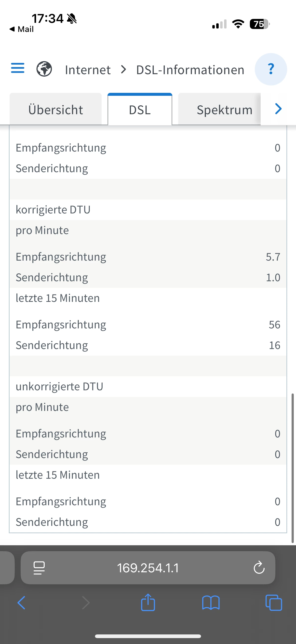This screenshot has width=296, height=644.
Task: Switch to the Übersicht tab
Action: click(55, 110)
